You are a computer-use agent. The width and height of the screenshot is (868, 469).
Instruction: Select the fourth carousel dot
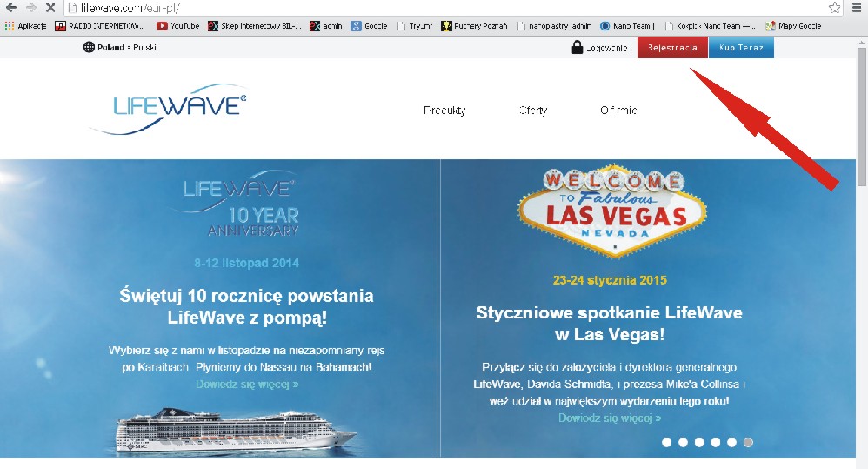716,442
